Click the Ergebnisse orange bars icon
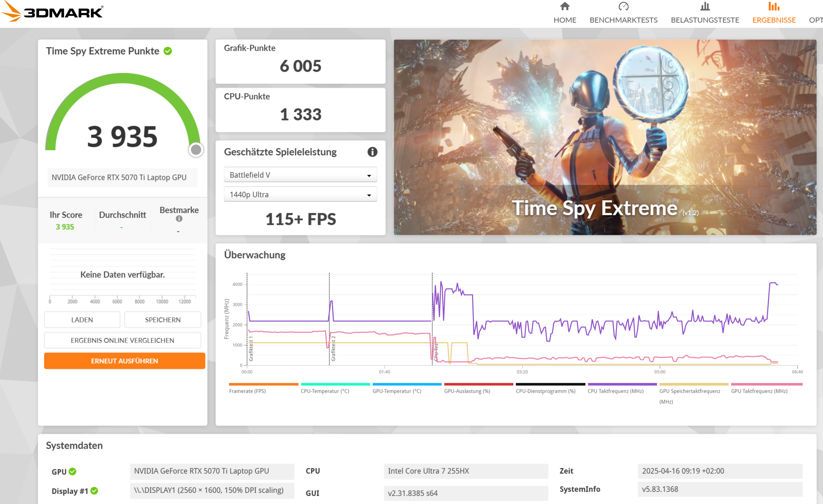Image resolution: width=823 pixels, height=504 pixels. click(x=774, y=6)
